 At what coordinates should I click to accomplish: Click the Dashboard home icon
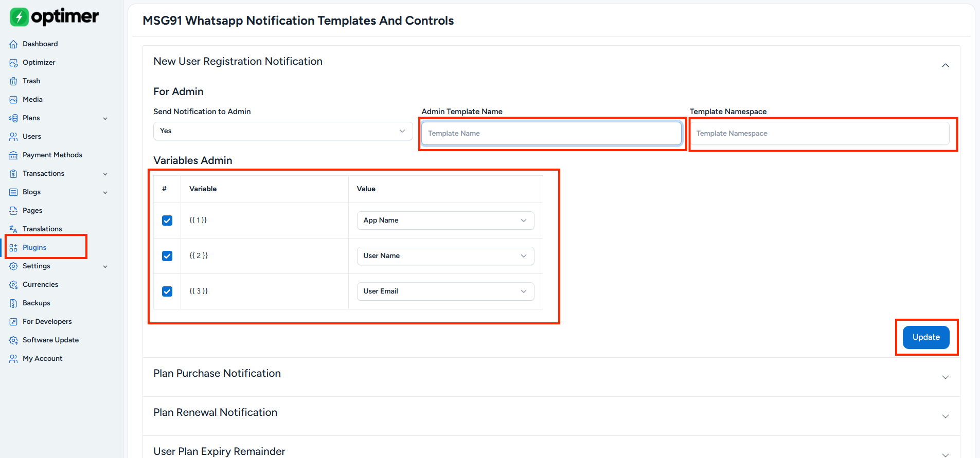click(13, 44)
